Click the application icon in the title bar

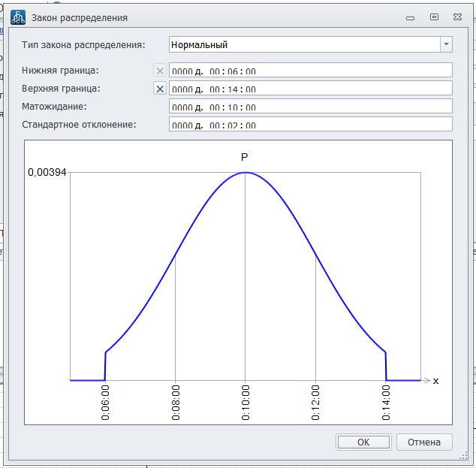18,17
